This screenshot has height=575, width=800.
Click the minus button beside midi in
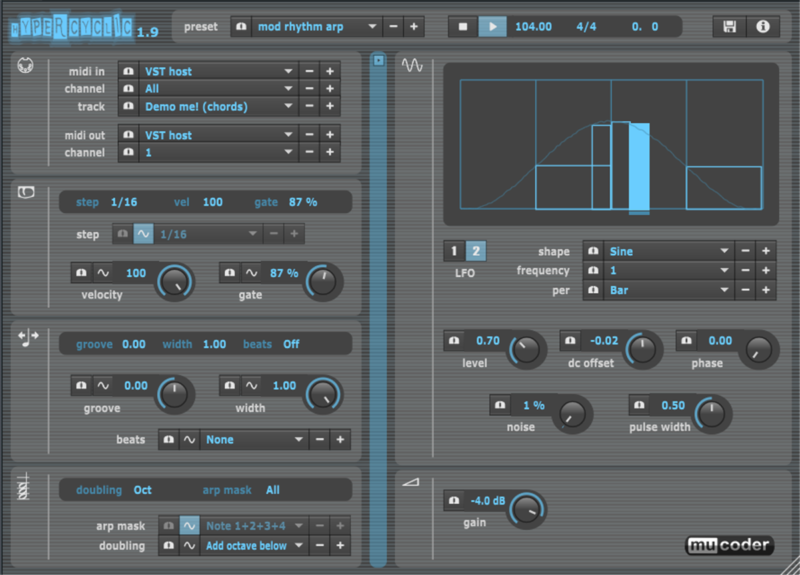tap(309, 71)
